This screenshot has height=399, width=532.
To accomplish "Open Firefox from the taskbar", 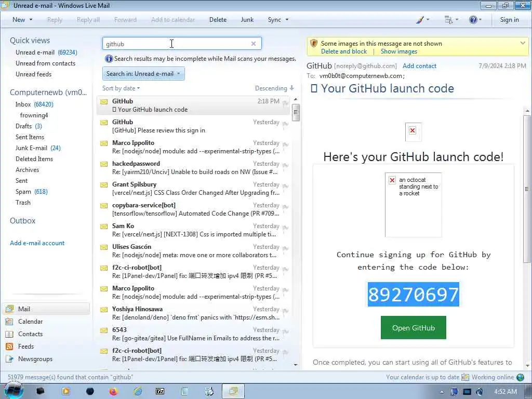I will click(113, 391).
